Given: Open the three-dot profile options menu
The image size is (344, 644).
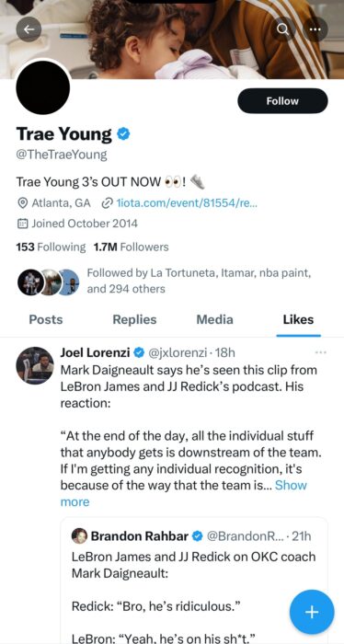Looking at the screenshot, I should 315,29.
